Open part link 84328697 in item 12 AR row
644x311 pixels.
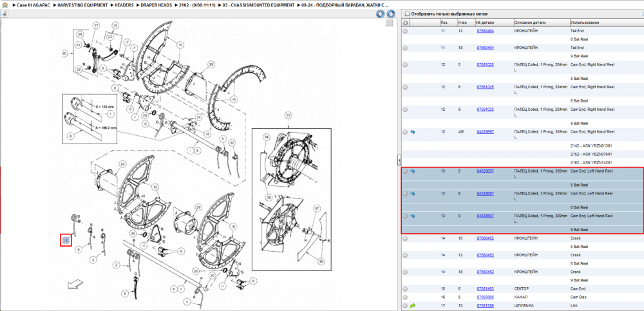tap(485, 132)
